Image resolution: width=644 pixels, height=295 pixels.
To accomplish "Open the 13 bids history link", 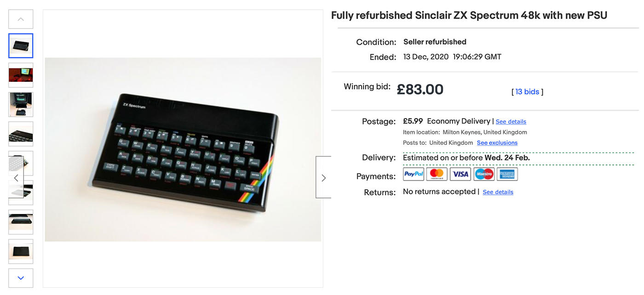I will (x=527, y=92).
